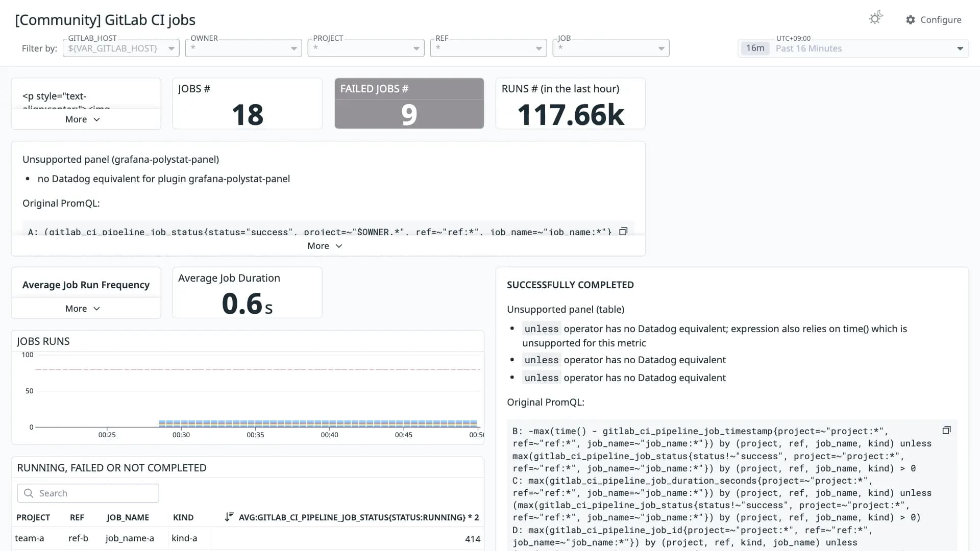Select the job_name-a table cell

tap(130, 538)
